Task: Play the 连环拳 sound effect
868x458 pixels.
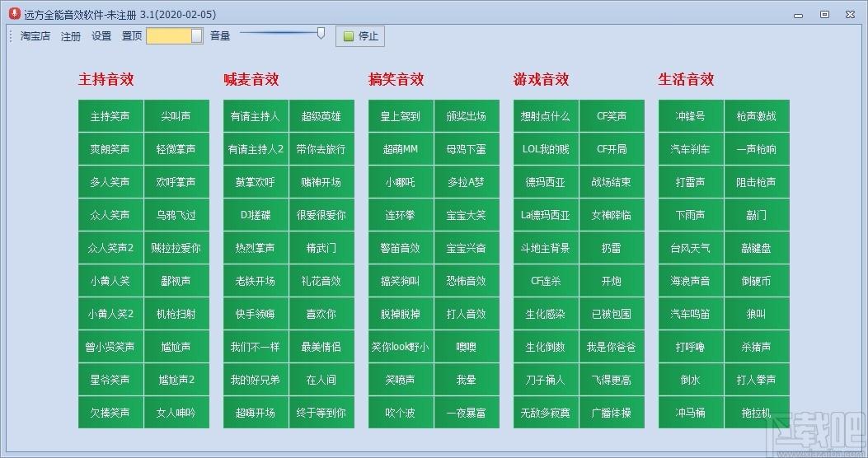Action: [x=401, y=215]
